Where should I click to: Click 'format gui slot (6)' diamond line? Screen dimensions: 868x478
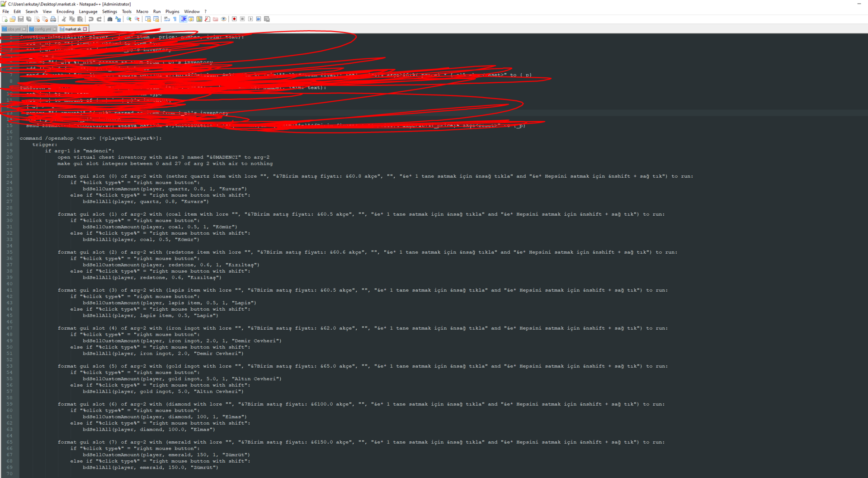tap(361, 404)
